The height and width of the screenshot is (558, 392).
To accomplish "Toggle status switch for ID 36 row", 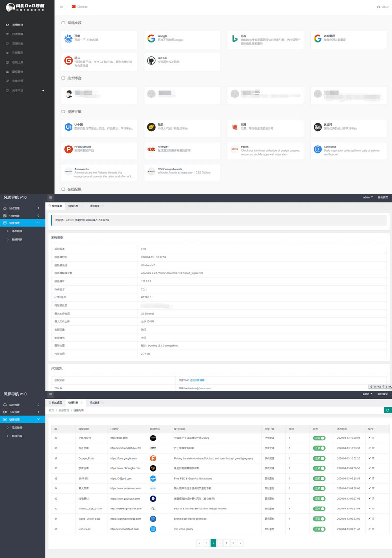I will click(x=319, y=468).
